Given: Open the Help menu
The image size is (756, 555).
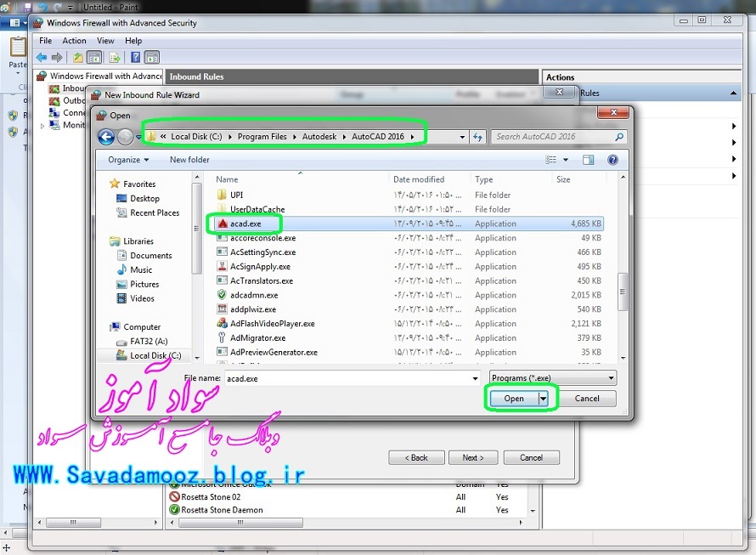Looking at the screenshot, I should 133,41.
